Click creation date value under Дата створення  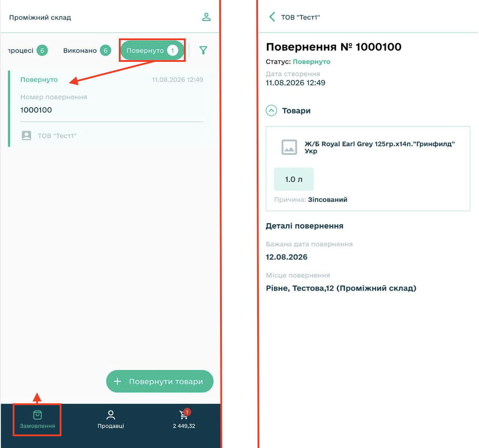pos(296,83)
